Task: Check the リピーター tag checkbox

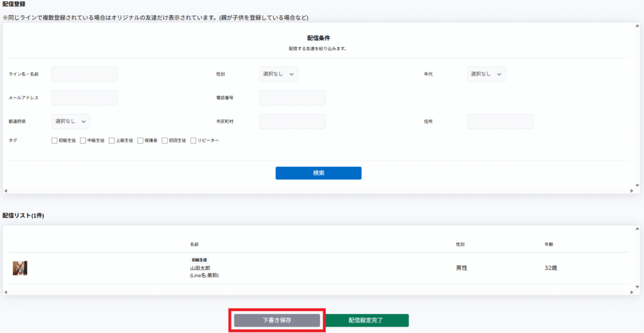Action: pyautogui.click(x=194, y=140)
